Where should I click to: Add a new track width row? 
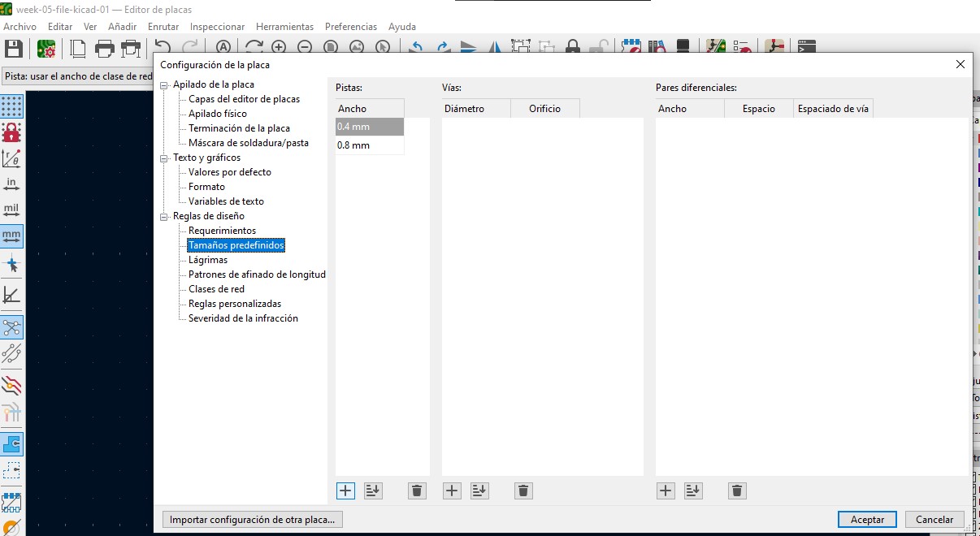point(345,491)
